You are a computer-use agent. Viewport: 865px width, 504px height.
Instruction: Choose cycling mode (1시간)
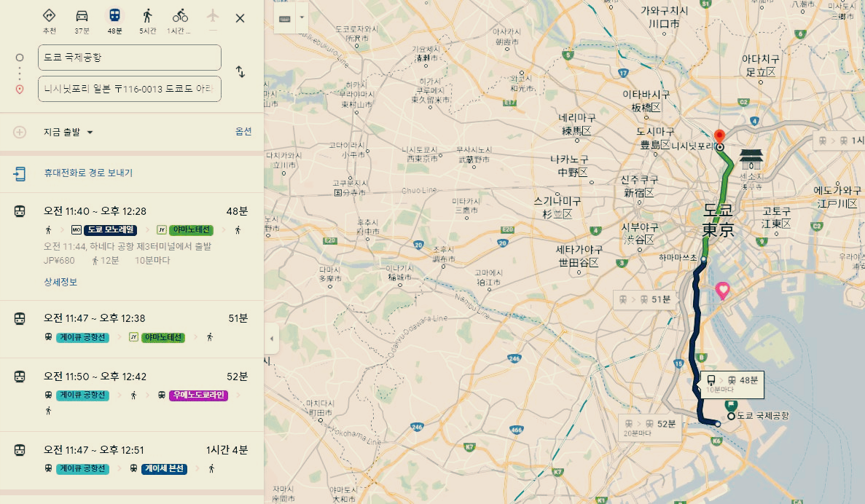(180, 21)
